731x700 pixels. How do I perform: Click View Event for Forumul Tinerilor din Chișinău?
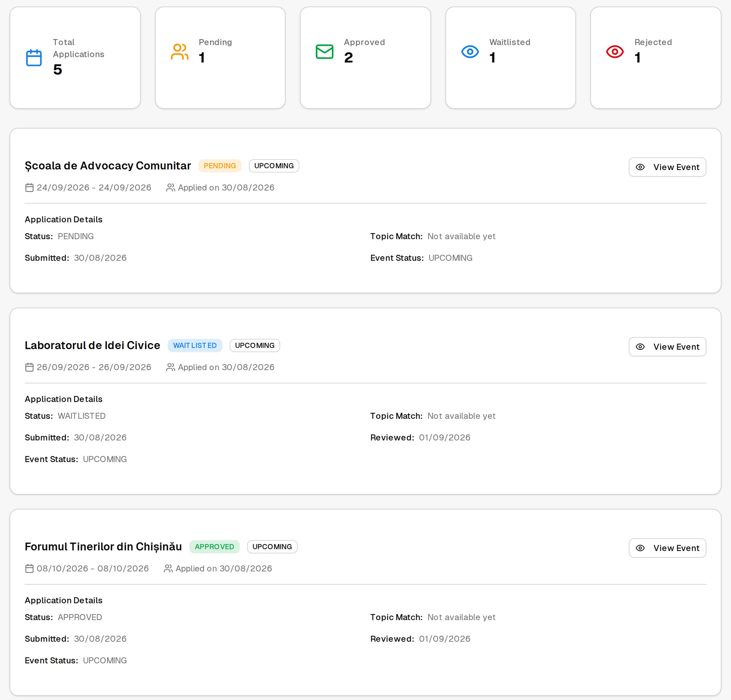tap(667, 548)
